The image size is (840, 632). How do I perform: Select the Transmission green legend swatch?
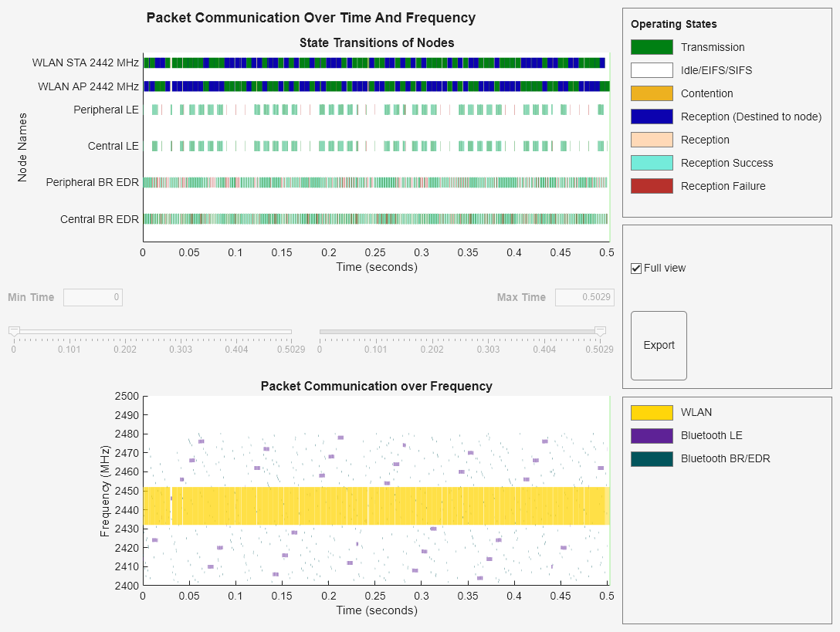pos(653,47)
